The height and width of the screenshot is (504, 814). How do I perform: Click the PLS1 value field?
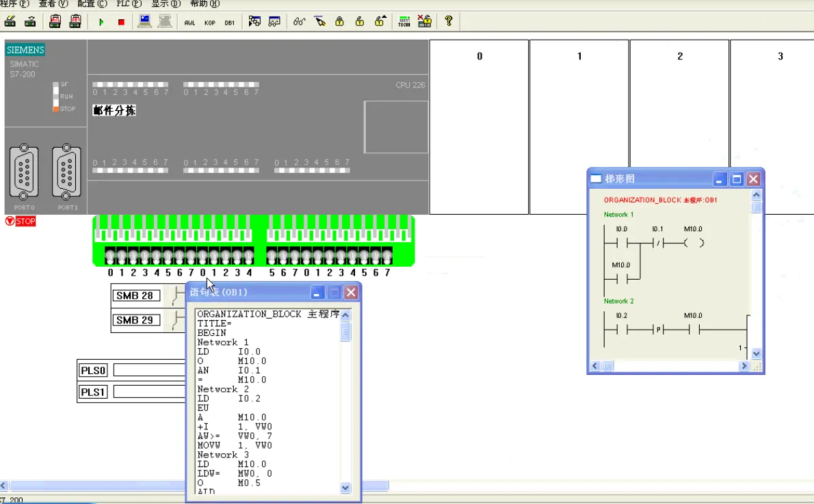point(150,391)
